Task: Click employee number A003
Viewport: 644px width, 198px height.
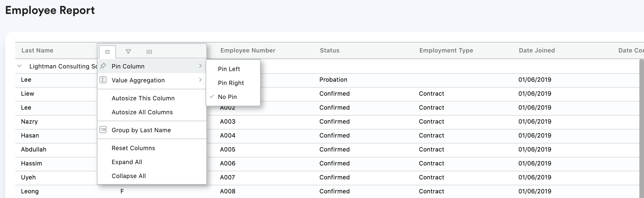Action: [x=227, y=122]
